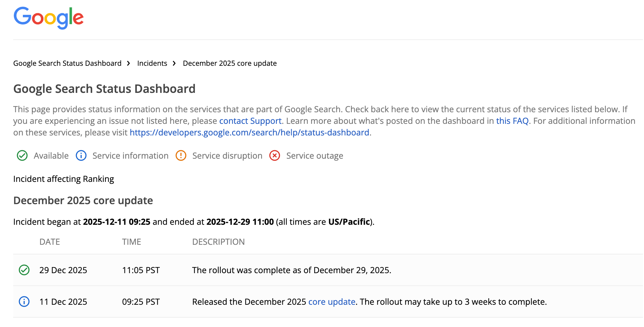The image size is (644, 327).
Task: Click blue info icon in 11 Dec row
Action: 24,302
